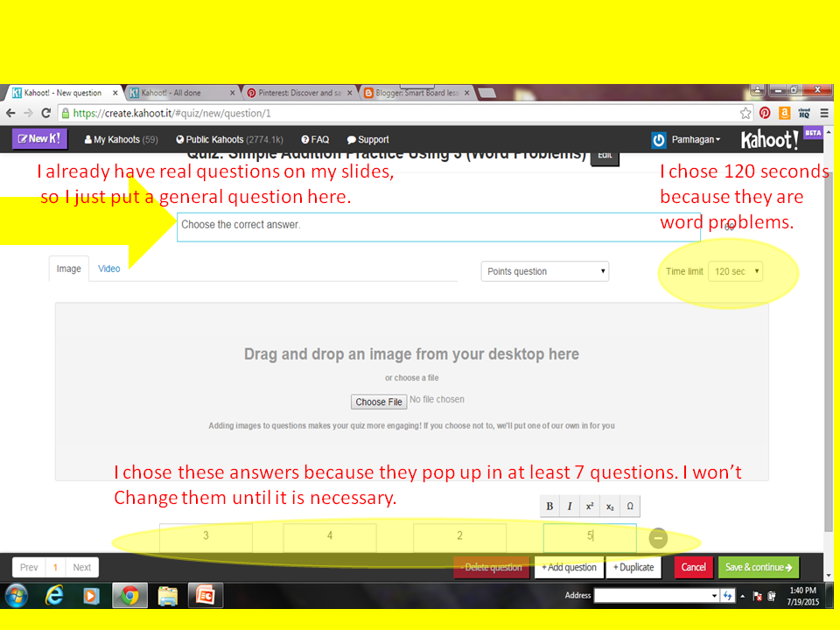Open the taskbar Address dropdown arrow

coord(714,596)
